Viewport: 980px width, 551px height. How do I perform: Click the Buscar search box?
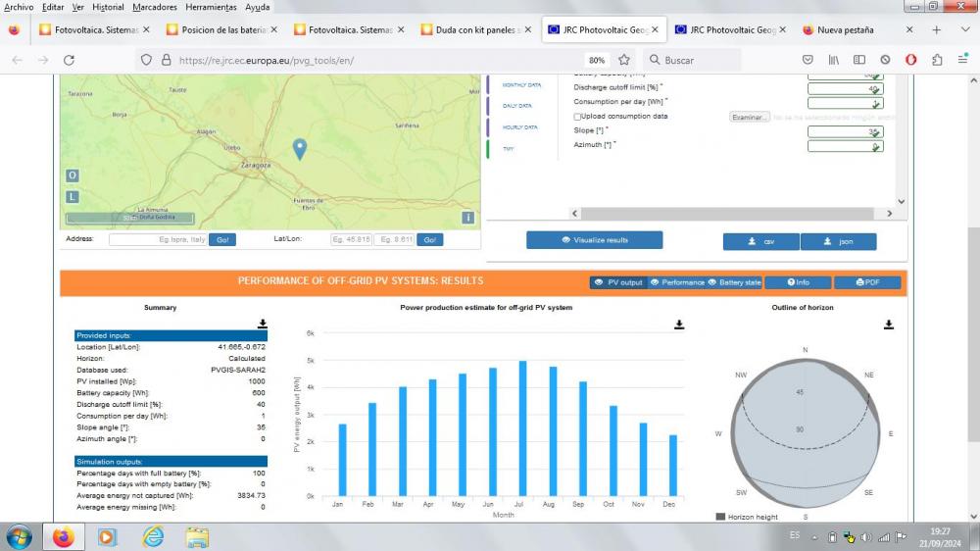(693, 60)
